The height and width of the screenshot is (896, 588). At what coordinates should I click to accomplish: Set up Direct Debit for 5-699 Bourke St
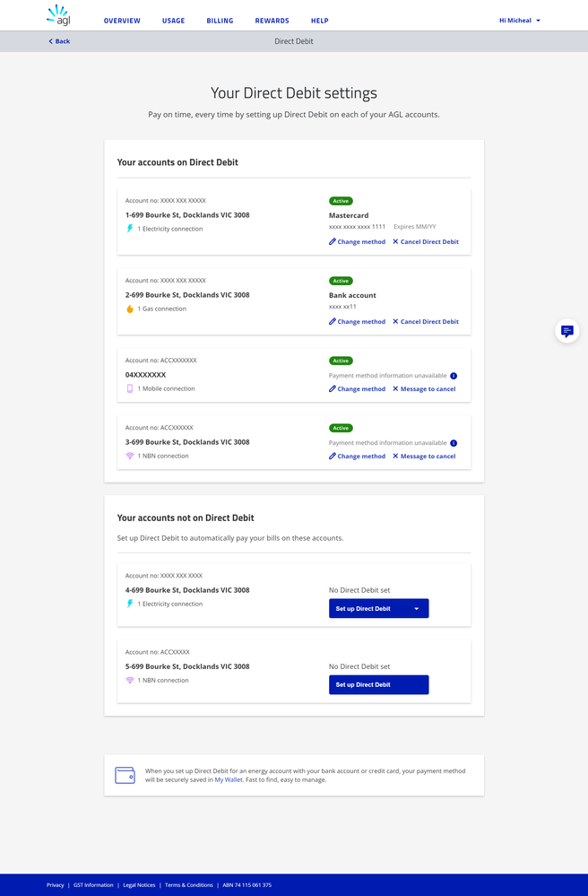(378, 684)
